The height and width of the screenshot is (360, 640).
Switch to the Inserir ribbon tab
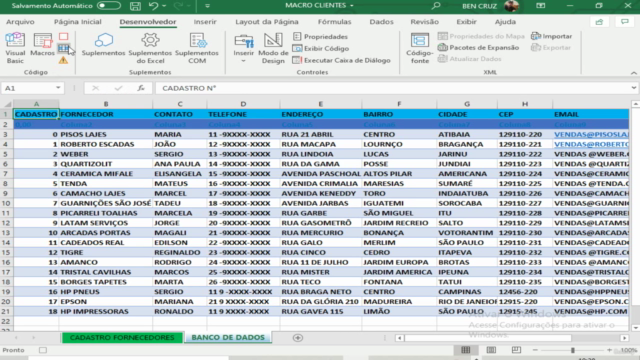click(205, 22)
